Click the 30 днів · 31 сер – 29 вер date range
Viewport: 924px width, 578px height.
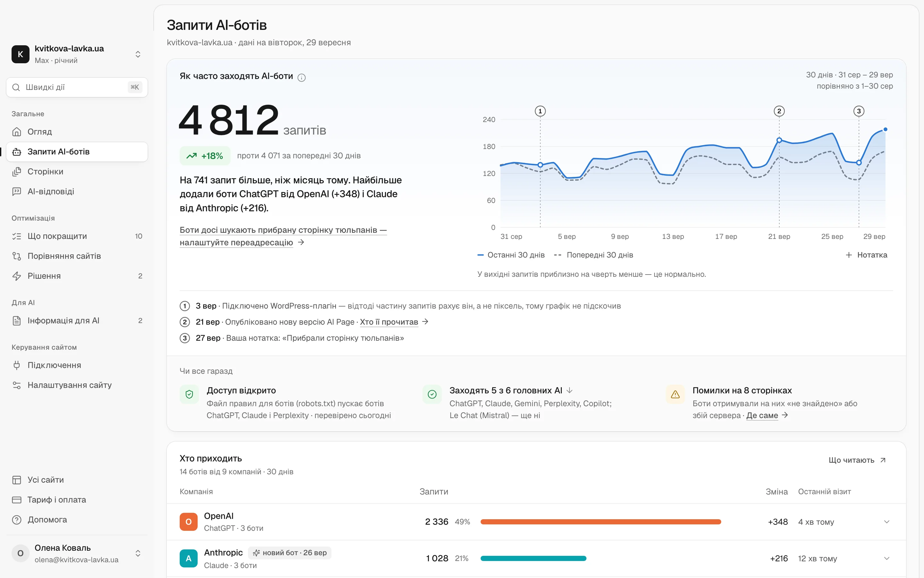click(850, 75)
